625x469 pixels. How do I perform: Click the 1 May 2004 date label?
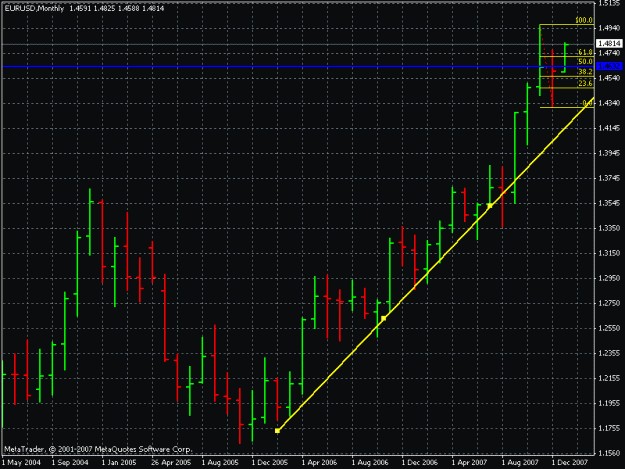(x=21, y=463)
